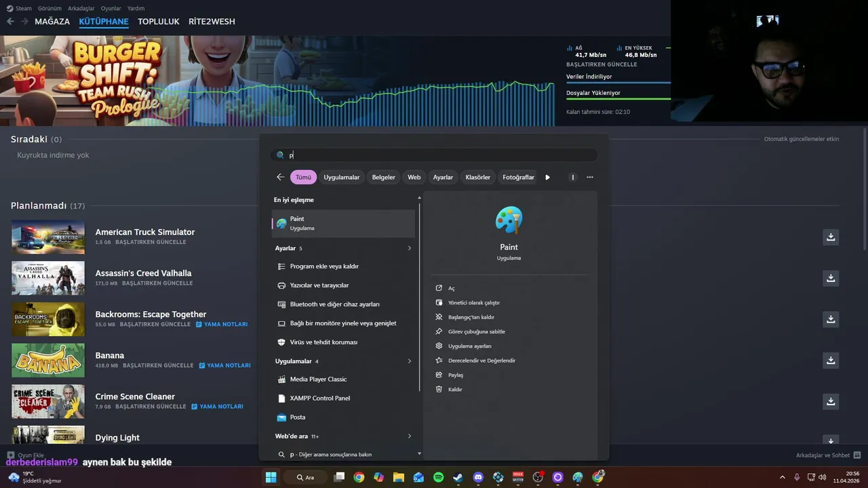Click Steam back navigation arrow
Image resolution: width=868 pixels, height=488 pixels.
[x=10, y=22]
